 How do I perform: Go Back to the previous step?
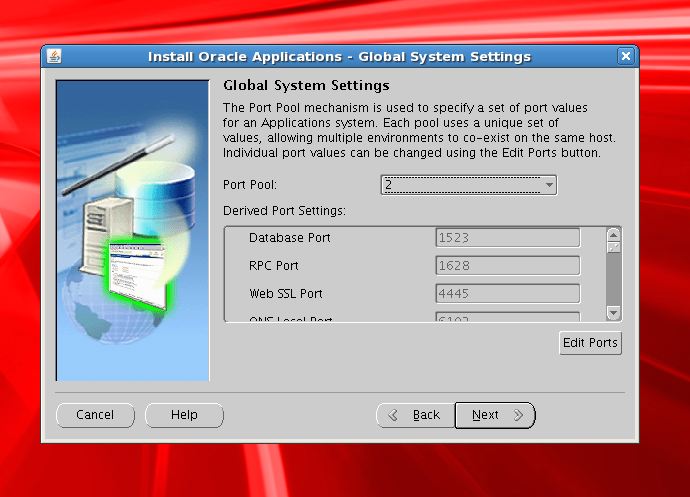click(415, 415)
